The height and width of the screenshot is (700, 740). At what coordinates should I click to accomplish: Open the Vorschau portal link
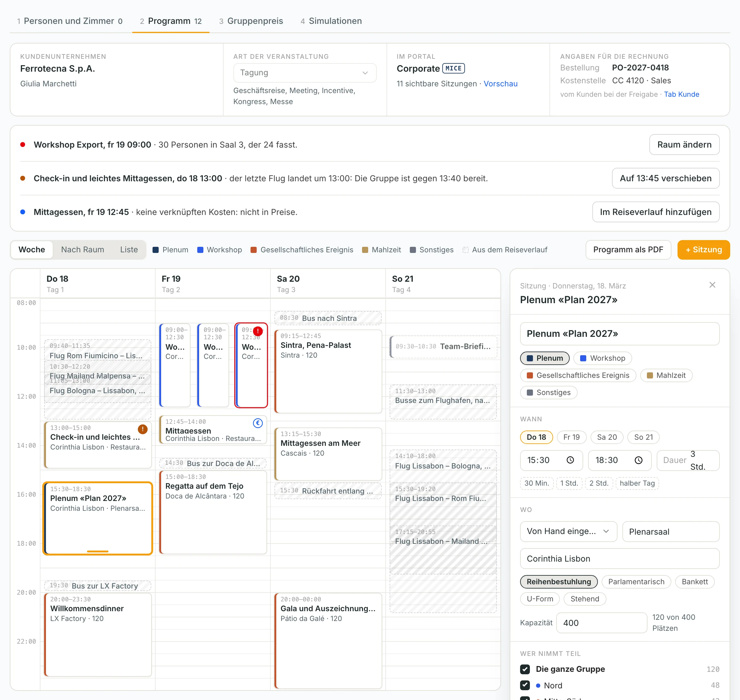tap(500, 84)
